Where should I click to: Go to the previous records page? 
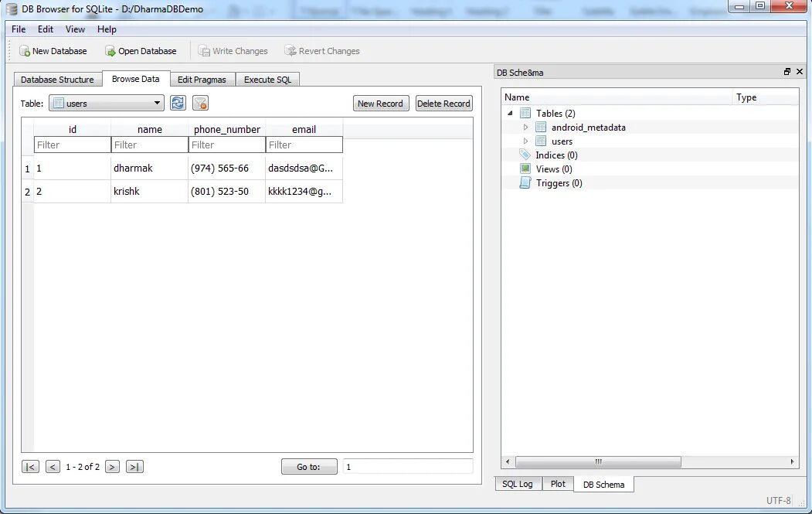(53, 467)
